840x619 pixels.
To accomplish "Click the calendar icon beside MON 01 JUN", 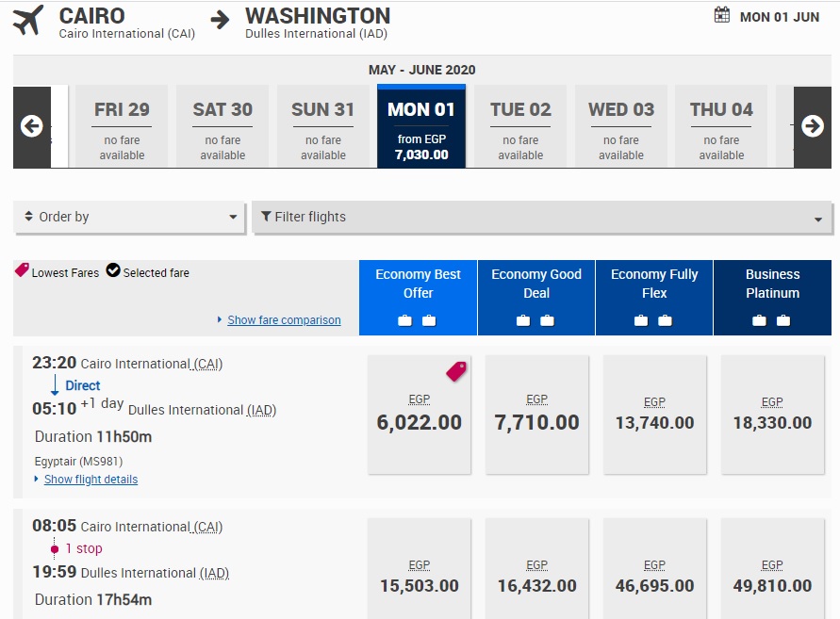I will pos(722,15).
